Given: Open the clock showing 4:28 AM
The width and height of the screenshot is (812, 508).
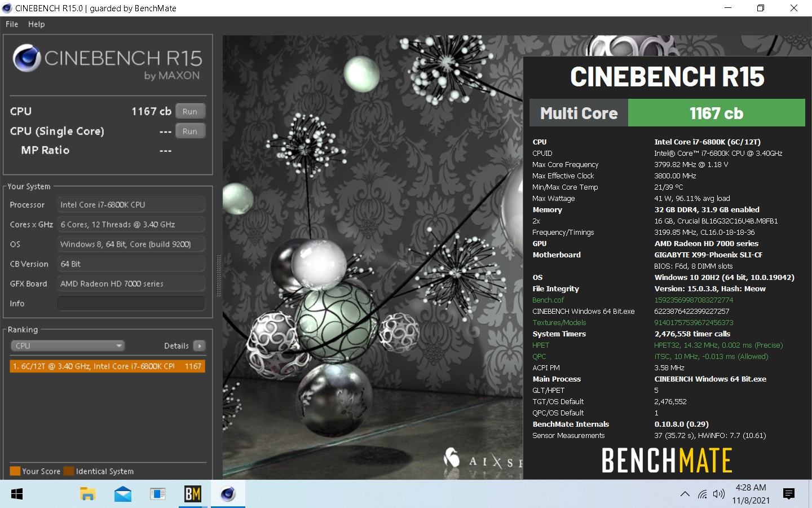Looking at the screenshot, I should pyautogui.click(x=751, y=494).
